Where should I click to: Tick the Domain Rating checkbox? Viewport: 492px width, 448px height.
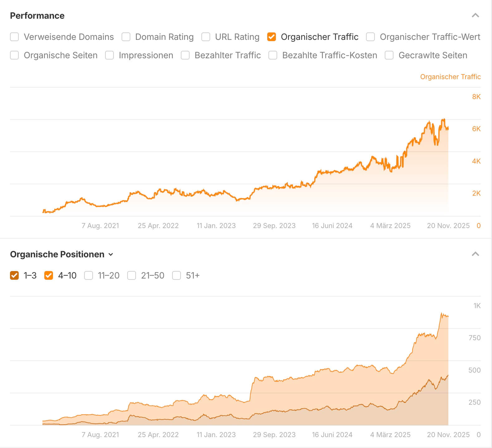126,37
